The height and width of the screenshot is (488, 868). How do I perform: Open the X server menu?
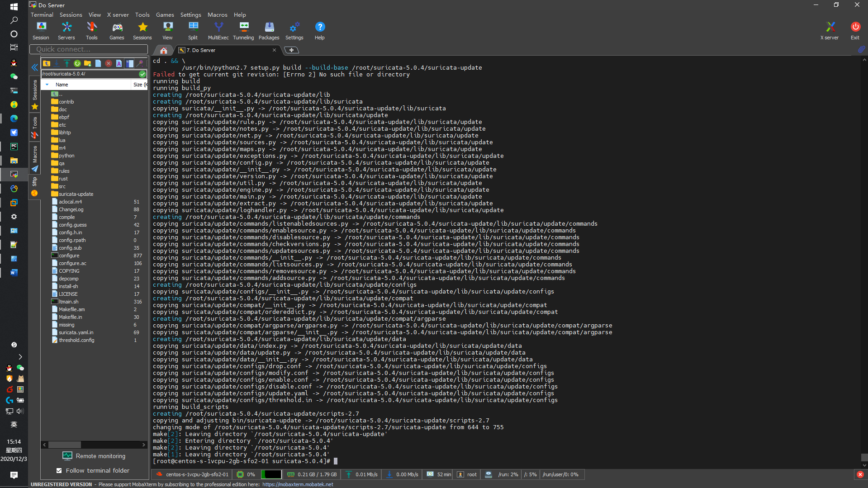tap(118, 14)
